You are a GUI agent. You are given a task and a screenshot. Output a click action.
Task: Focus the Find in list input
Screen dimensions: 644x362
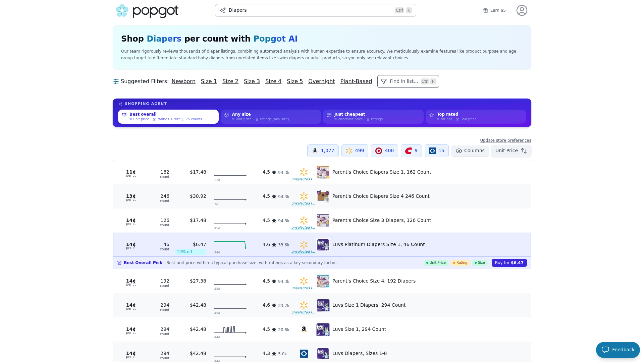click(x=408, y=81)
